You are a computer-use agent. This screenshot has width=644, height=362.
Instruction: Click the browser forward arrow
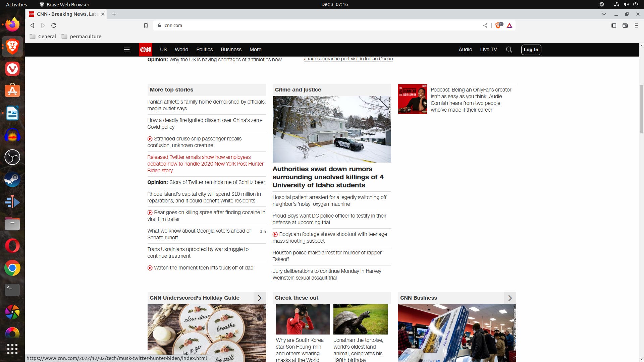point(43,25)
